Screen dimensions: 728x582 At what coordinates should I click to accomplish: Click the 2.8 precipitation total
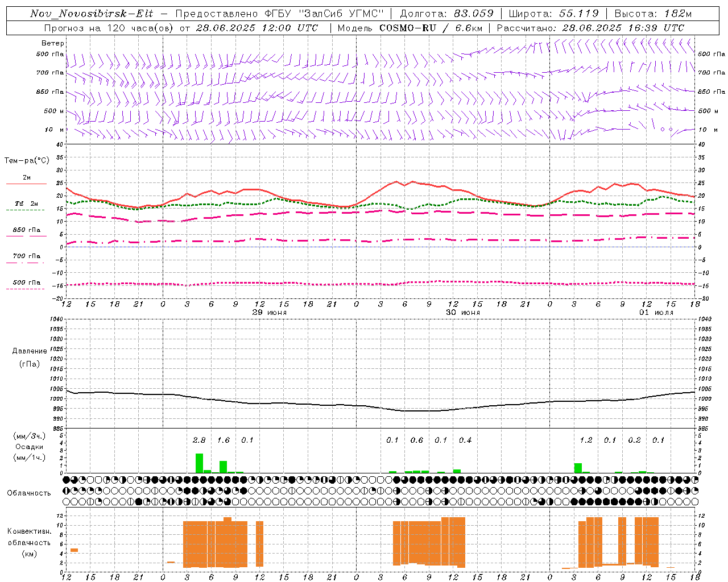(x=199, y=440)
